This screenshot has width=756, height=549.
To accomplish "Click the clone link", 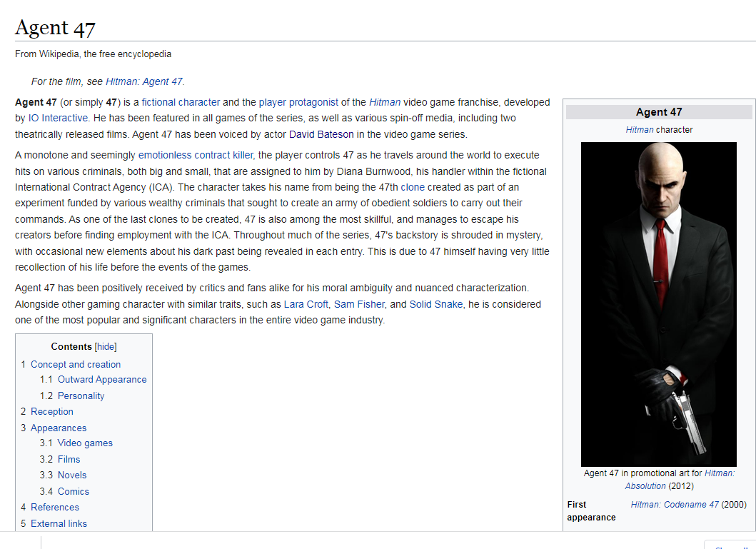I will pyautogui.click(x=413, y=187).
